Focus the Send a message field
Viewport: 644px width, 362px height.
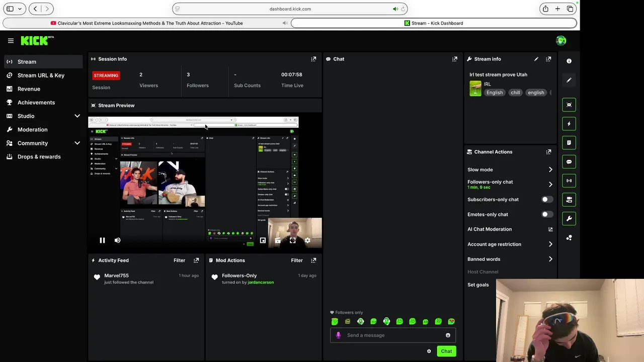pos(393,335)
